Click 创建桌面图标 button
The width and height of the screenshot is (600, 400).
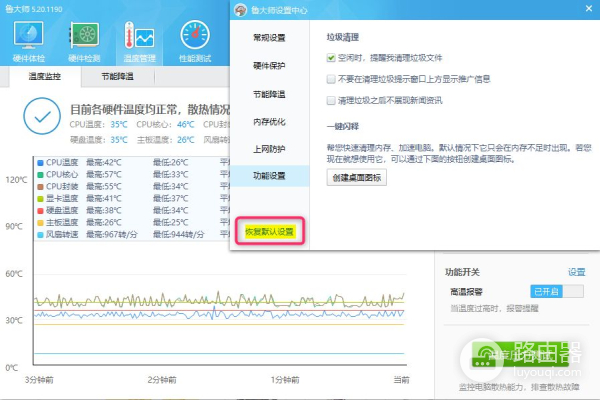click(357, 178)
